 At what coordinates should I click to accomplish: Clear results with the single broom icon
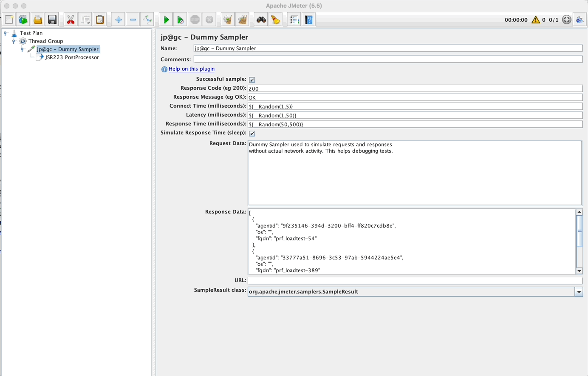(x=228, y=20)
